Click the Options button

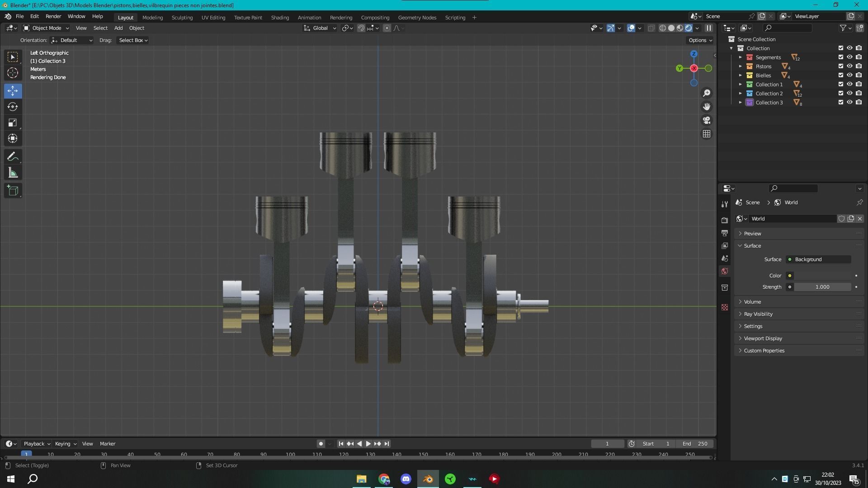click(700, 40)
